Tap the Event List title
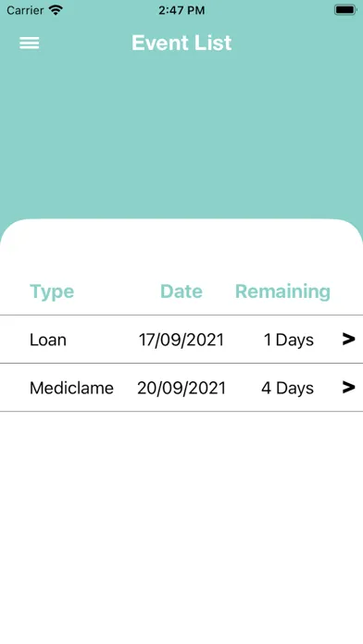 181,43
